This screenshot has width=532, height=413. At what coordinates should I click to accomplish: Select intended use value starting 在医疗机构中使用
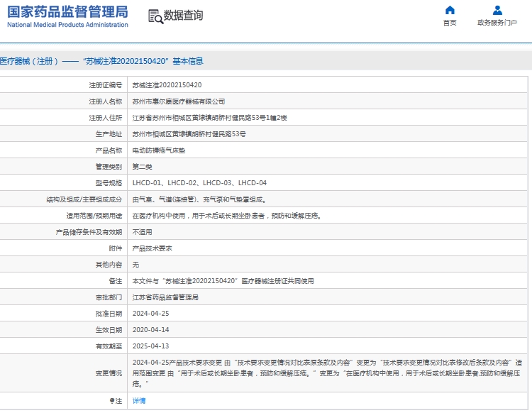(x=227, y=216)
